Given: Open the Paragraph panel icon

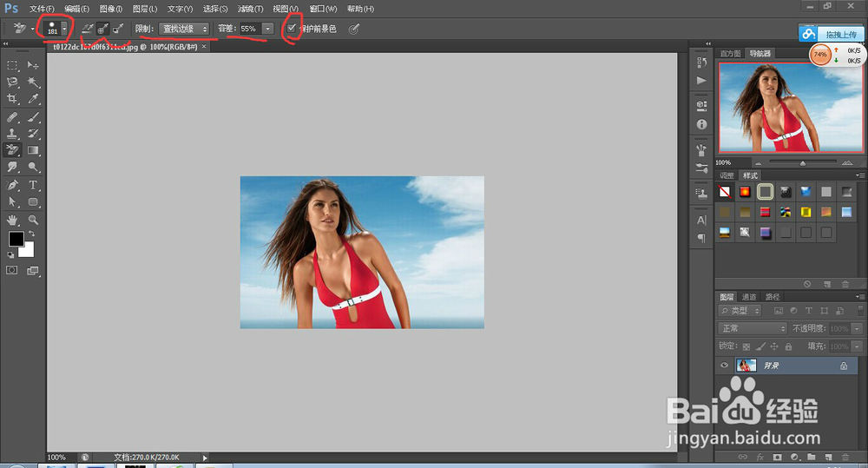Looking at the screenshot, I should pyautogui.click(x=702, y=238).
